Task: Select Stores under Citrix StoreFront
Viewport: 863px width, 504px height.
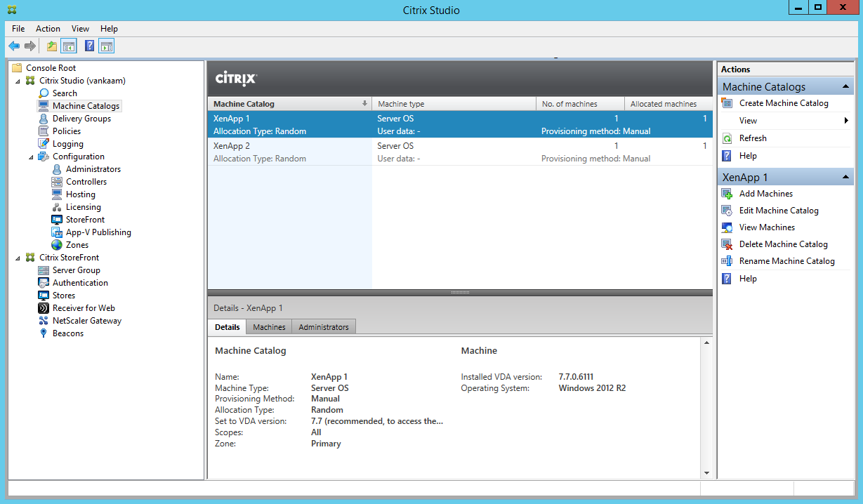Action: [x=64, y=296]
